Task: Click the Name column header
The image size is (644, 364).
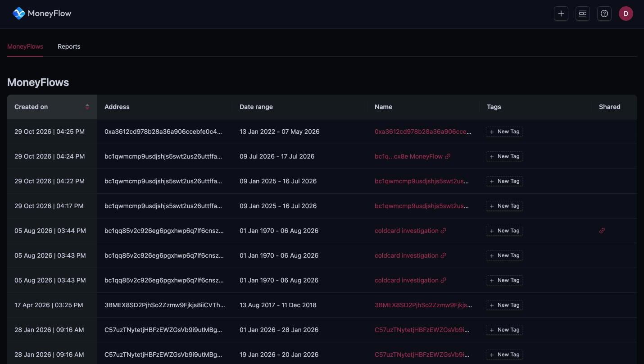Action: pos(423,107)
